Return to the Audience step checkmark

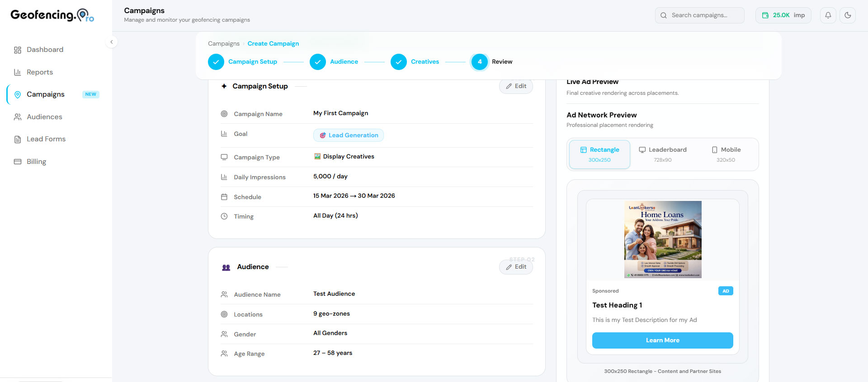point(318,62)
